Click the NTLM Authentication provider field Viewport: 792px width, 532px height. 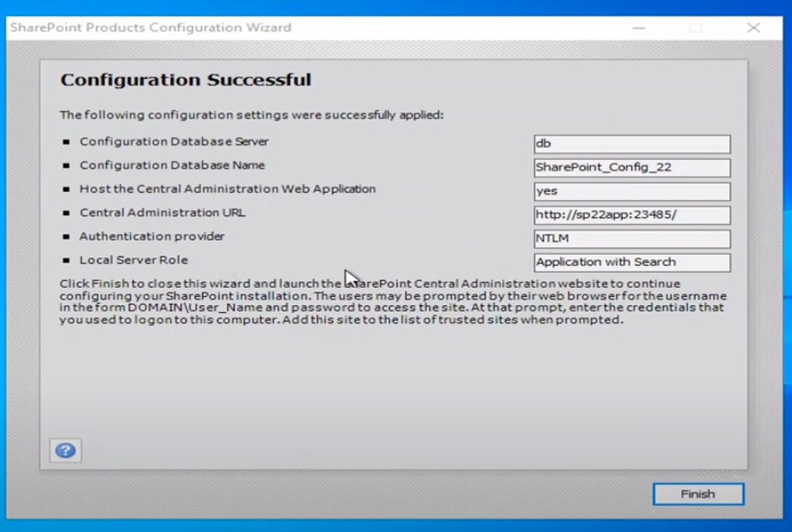[631, 238]
